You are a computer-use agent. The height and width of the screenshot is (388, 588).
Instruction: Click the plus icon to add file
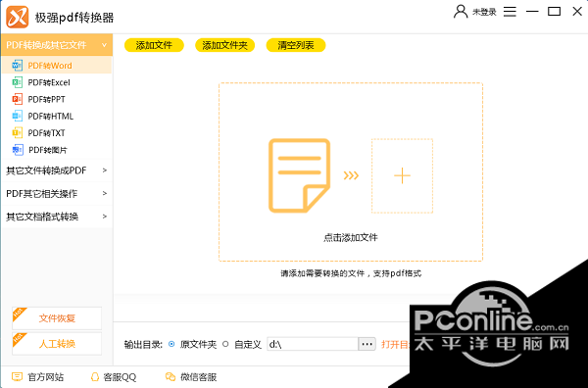click(402, 175)
